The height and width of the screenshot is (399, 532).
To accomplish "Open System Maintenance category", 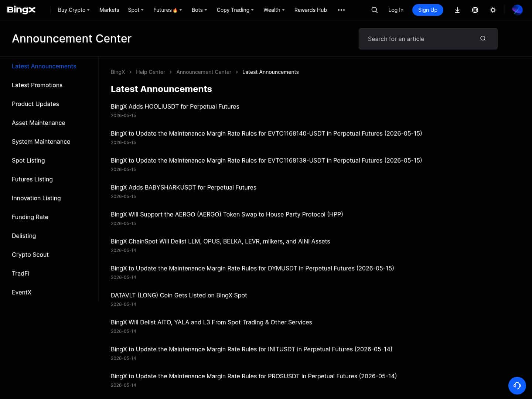I will [x=41, y=141].
